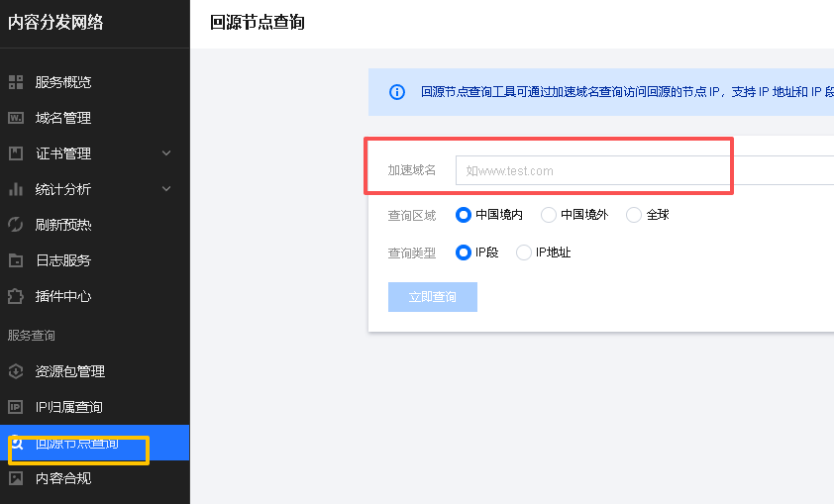Click the 查询区域 label
This screenshot has height=504, width=834.
click(412, 215)
